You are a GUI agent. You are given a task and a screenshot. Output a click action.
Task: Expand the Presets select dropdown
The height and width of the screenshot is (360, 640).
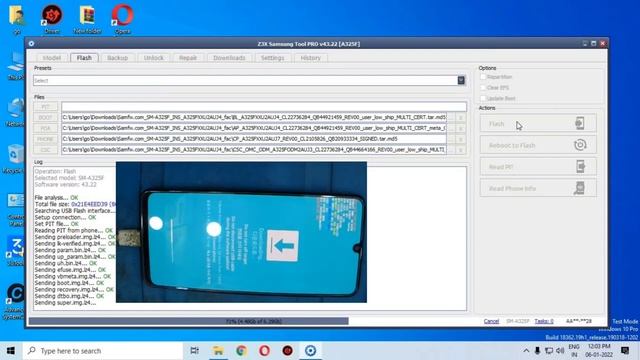[x=461, y=80]
